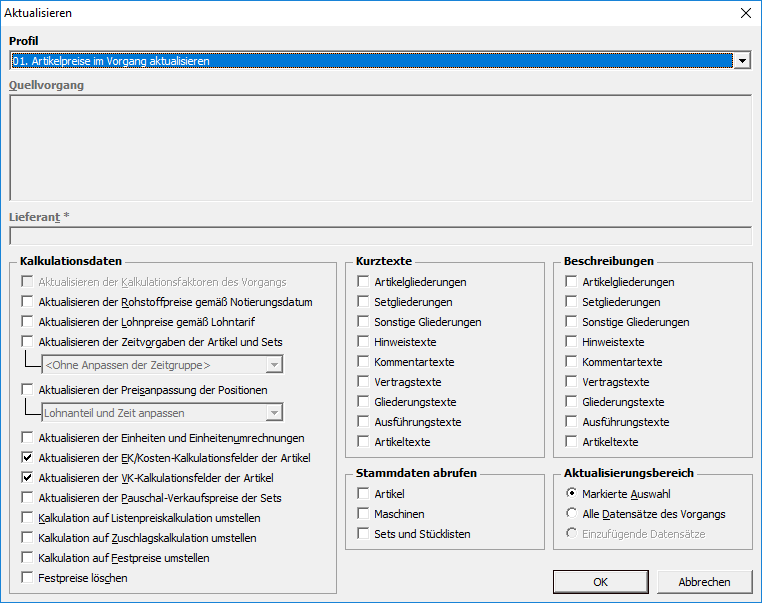Enable Aktualisieren der Preisanpassung der Positionen
Screen dimensions: 762x603
28,390
